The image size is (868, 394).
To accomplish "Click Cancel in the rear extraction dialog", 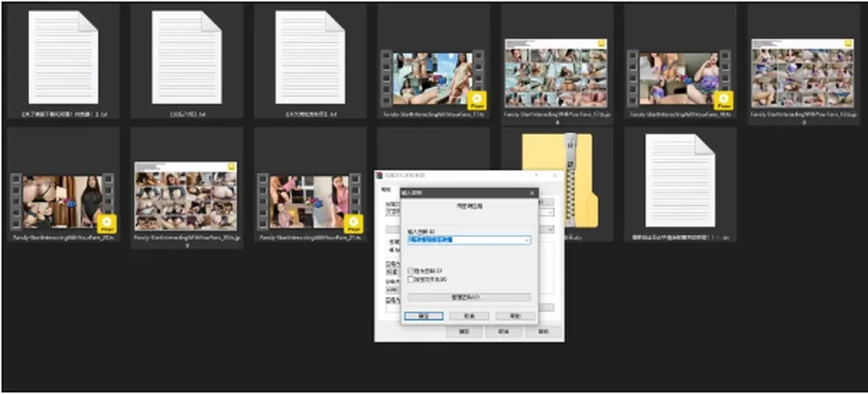I will pyautogui.click(x=504, y=332).
